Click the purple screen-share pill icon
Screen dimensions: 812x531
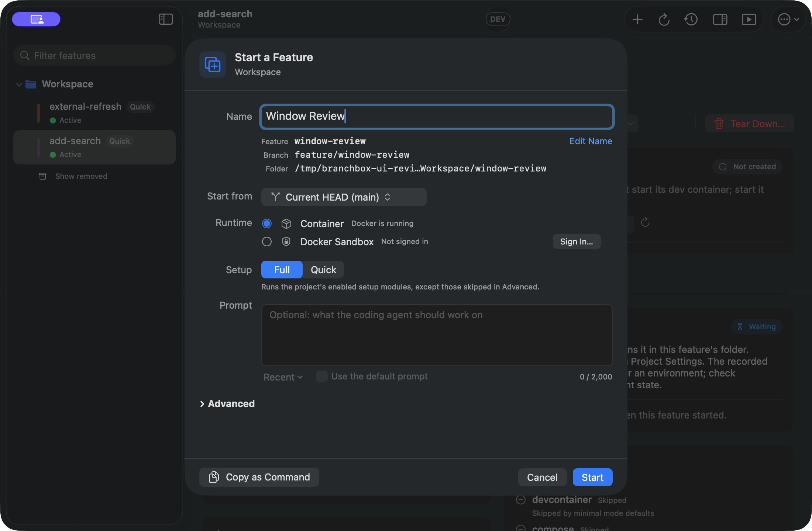[x=36, y=19]
